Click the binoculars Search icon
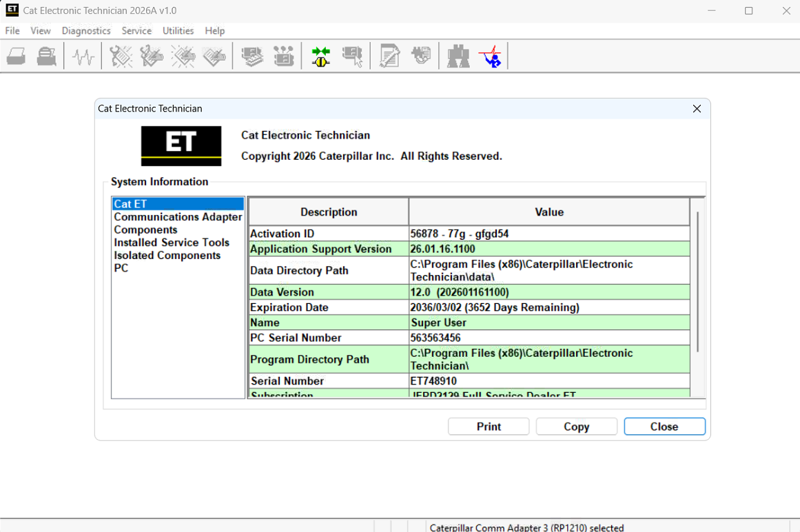Viewport: 800px width, 532px height. (x=458, y=56)
